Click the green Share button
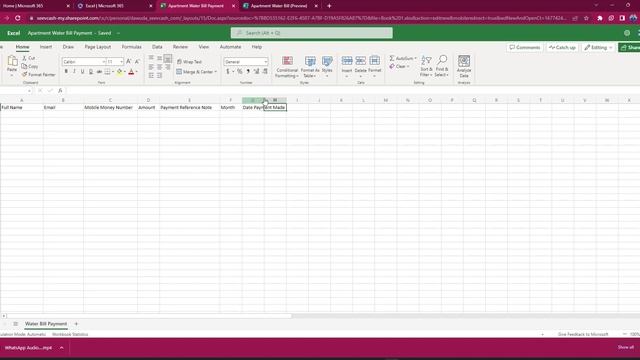Viewport: 640px width, 360px height. pyautogui.click(x=629, y=47)
